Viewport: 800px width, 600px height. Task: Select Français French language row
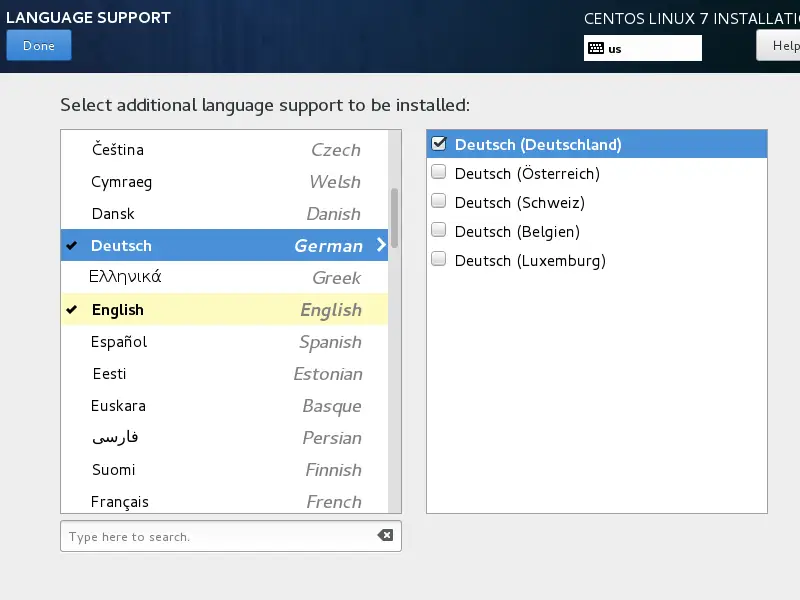(224, 501)
